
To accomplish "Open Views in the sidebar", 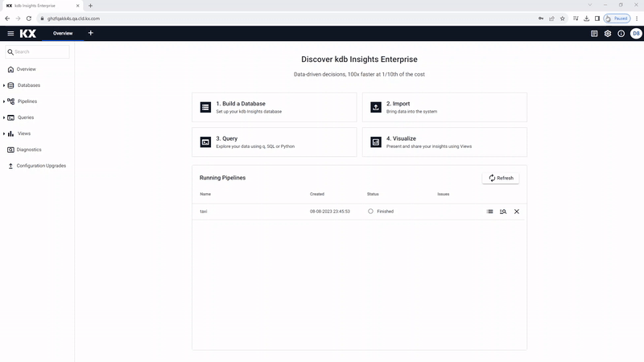I will [24, 134].
